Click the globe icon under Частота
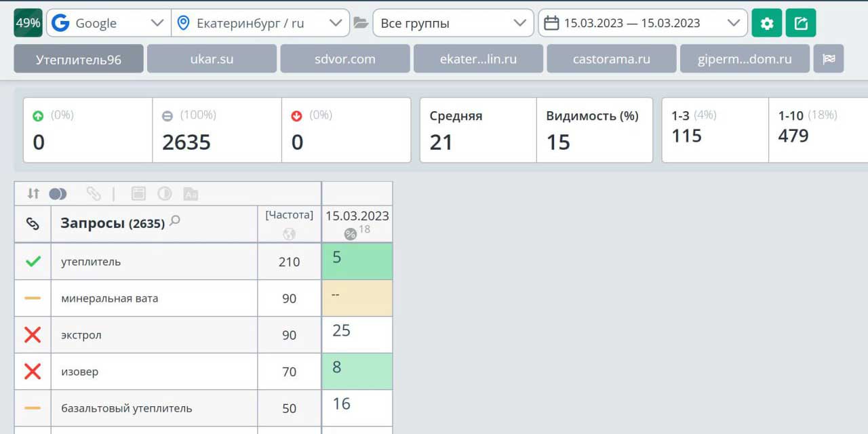The height and width of the screenshot is (434, 868). click(x=290, y=234)
